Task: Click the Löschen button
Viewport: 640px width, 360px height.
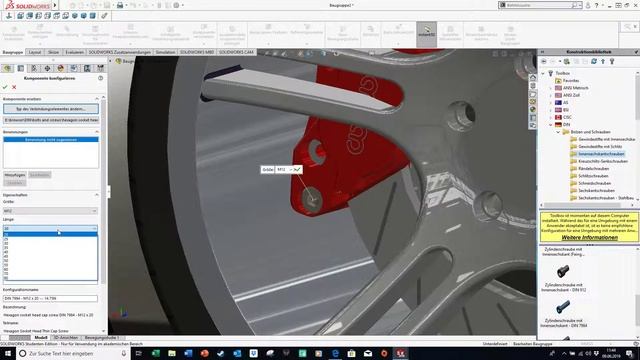Action: coord(15,182)
